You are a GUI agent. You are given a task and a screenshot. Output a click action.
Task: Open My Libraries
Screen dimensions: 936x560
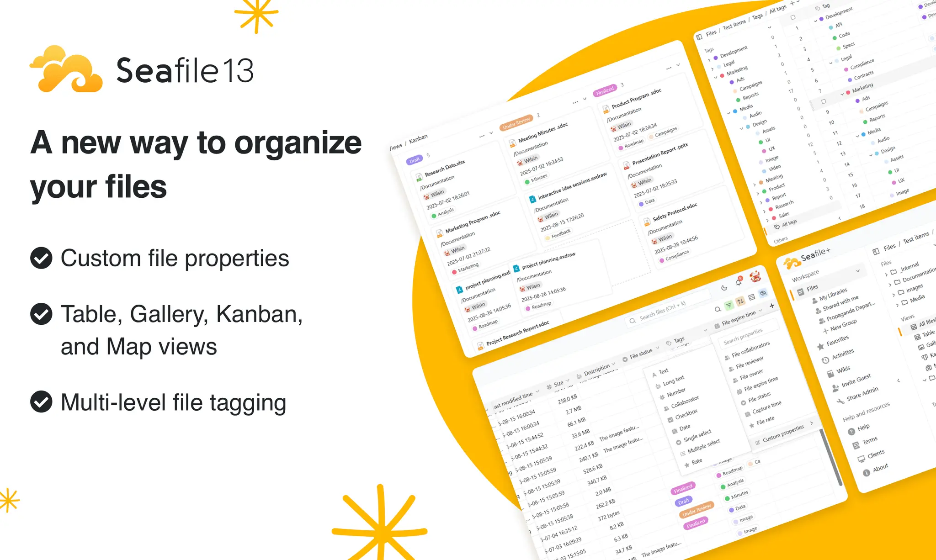tap(829, 296)
